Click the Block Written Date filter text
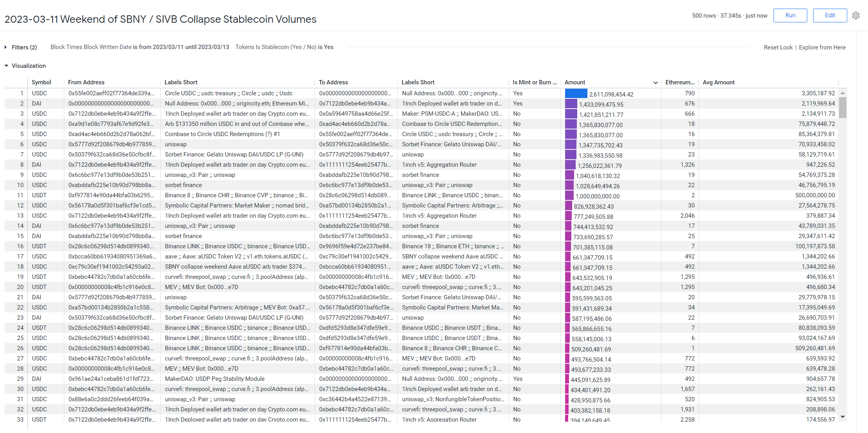 (x=140, y=47)
